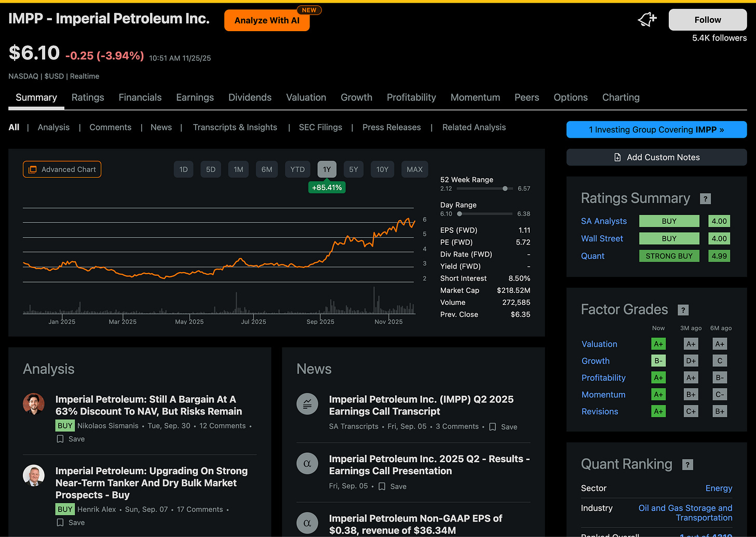The height and width of the screenshot is (537, 756).
Task: Open 1 Investing Group Covering IMPP
Action: [x=656, y=130]
